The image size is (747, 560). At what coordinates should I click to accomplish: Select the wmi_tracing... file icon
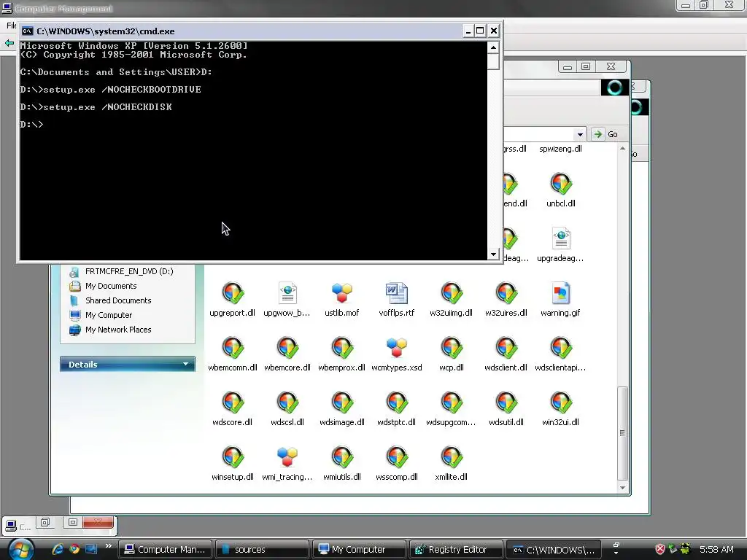tap(287, 457)
